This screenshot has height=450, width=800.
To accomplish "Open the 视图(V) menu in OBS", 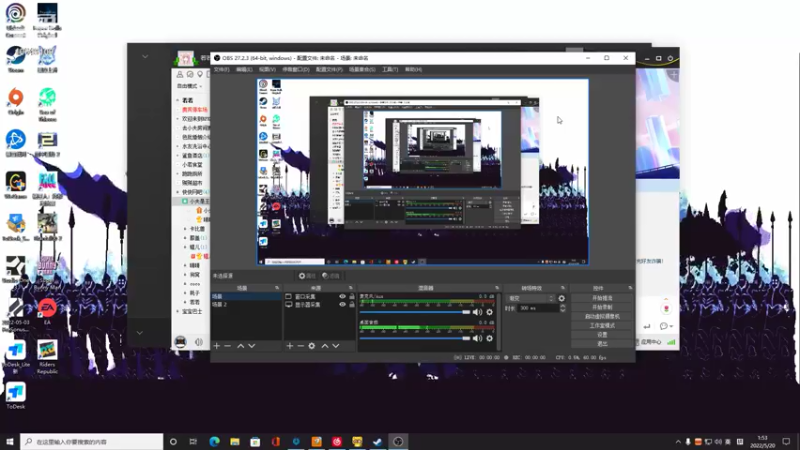I will point(267,69).
